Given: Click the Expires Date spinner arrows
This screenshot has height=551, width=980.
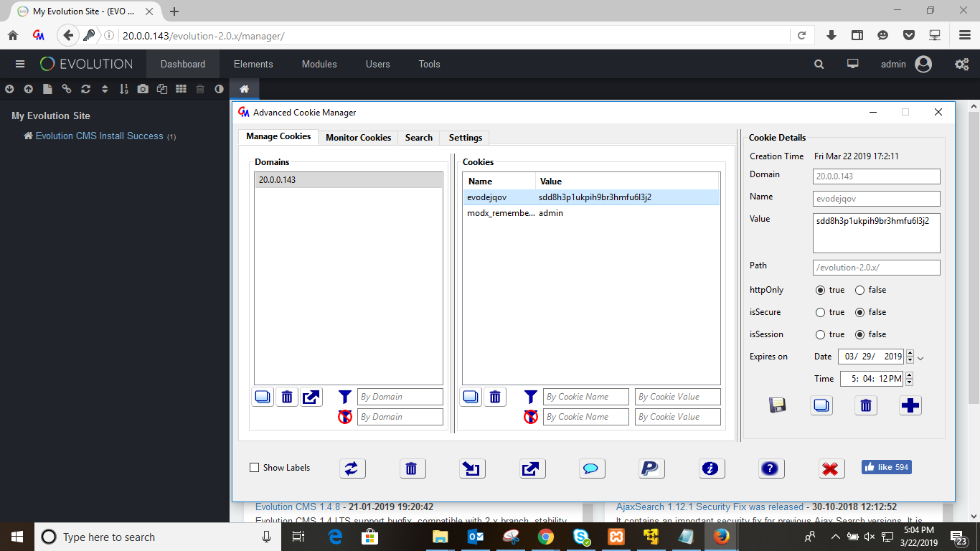Looking at the screenshot, I should tap(910, 357).
